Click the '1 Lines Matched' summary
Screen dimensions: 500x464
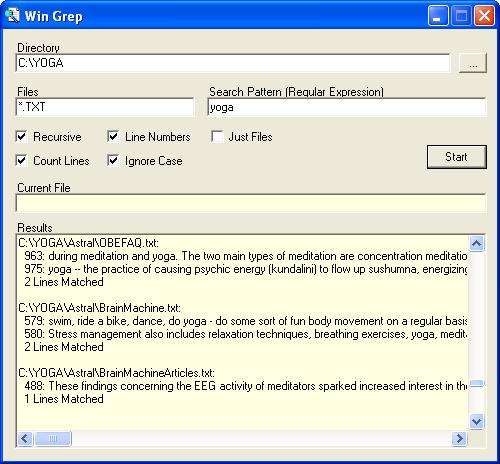click(64, 399)
